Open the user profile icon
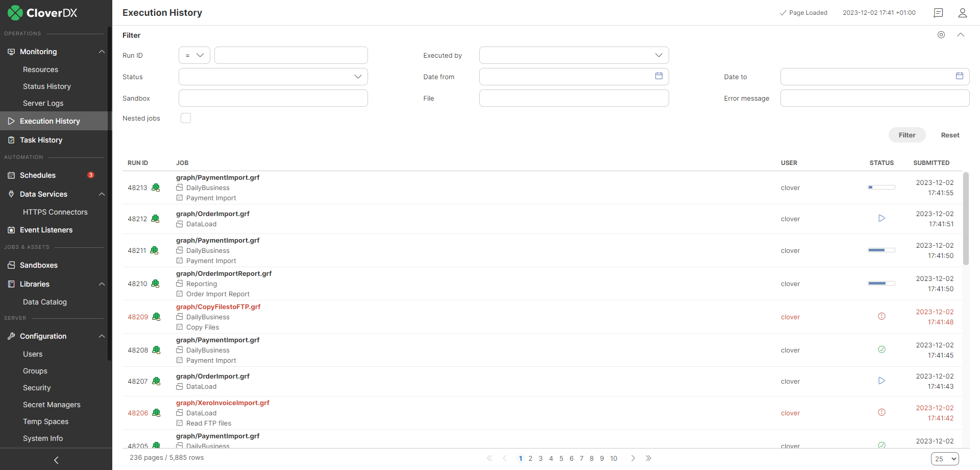The height and width of the screenshot is (470, 980). pos(962,13)
